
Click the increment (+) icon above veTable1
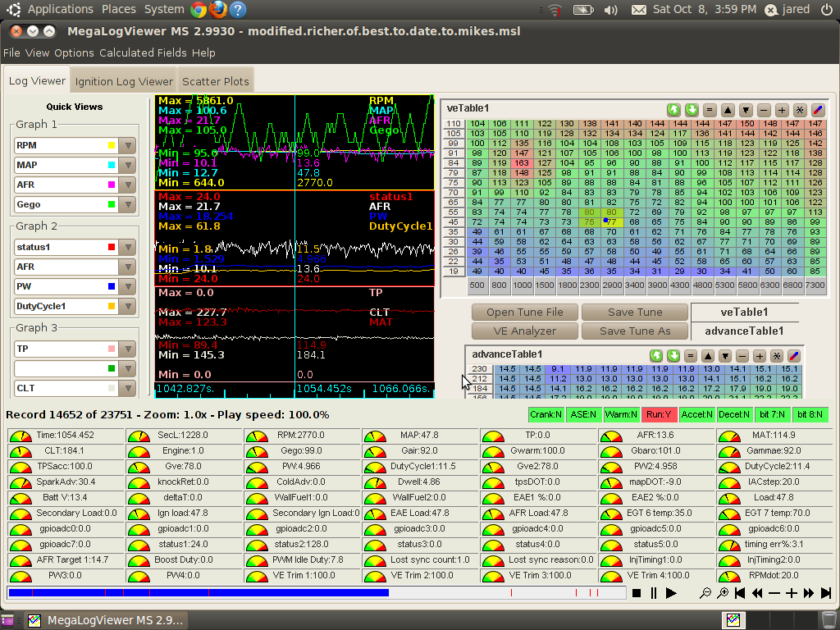(782, 110)
